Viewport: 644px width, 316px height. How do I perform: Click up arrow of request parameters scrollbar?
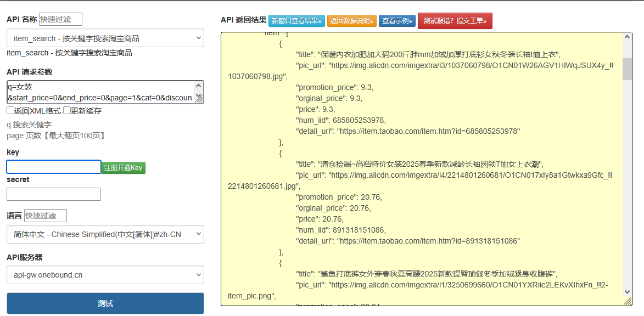click(x=199, y=86)
